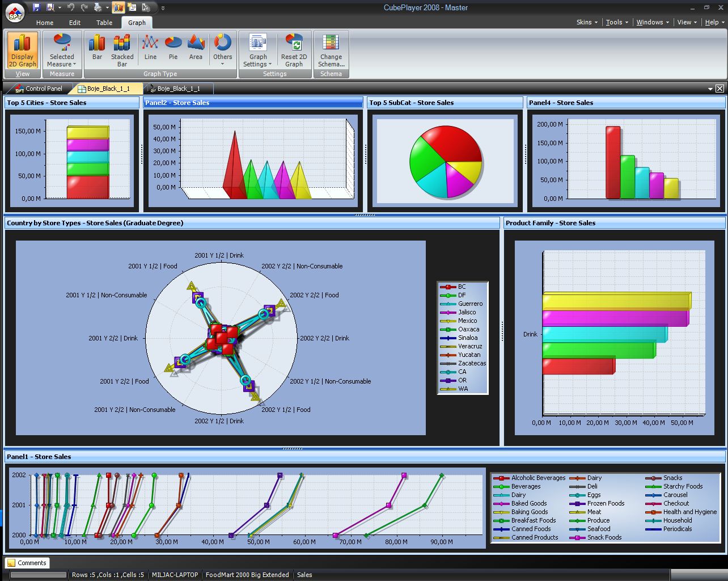This screenshot has height=581, width=728.
Task: Click the export document icon in quick access toolbar
Action: click(x=146, y=7)
